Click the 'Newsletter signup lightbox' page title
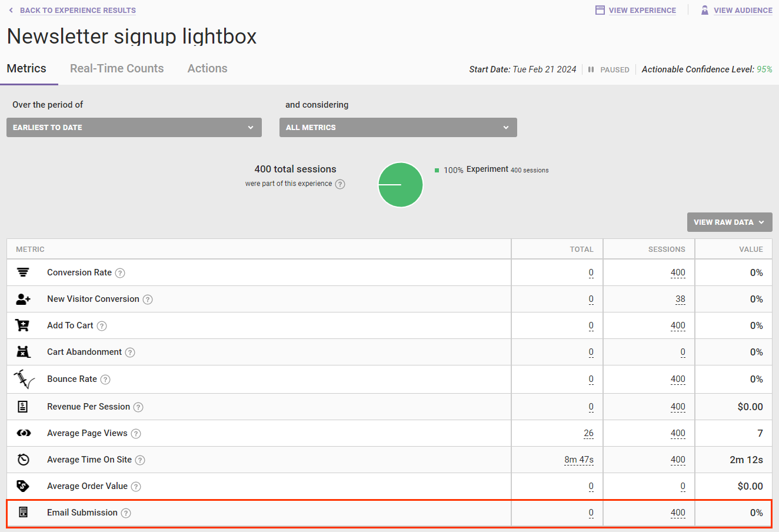 132,36
